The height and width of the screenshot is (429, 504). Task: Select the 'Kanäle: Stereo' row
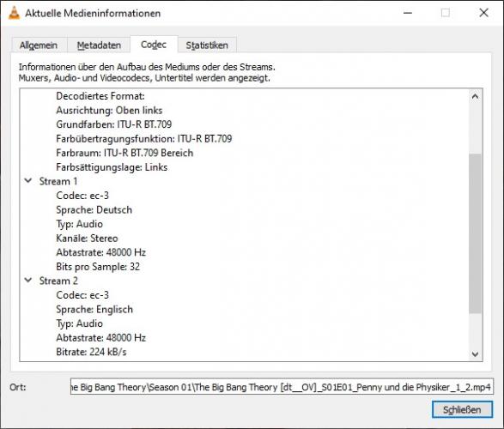(x=87, y=239)
